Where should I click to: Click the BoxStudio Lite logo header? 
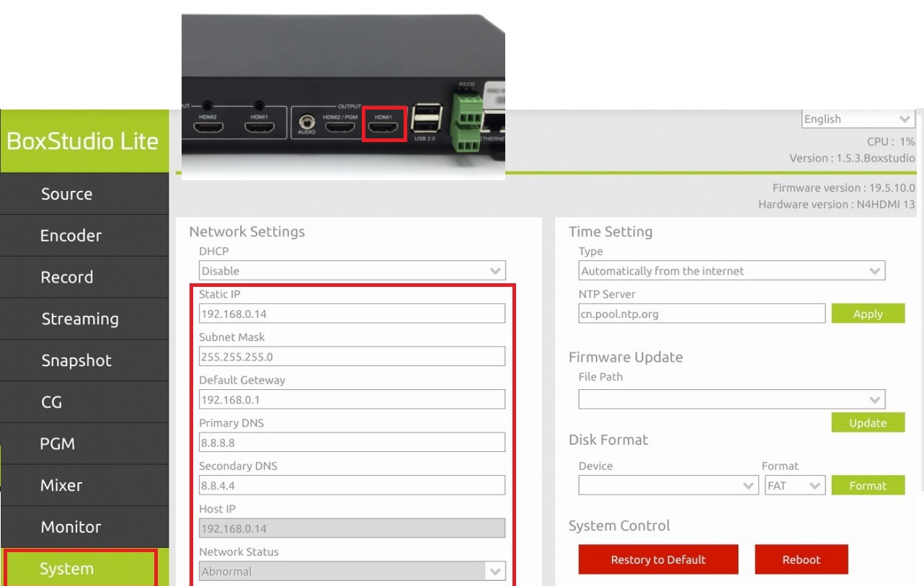tap(84, 141)
